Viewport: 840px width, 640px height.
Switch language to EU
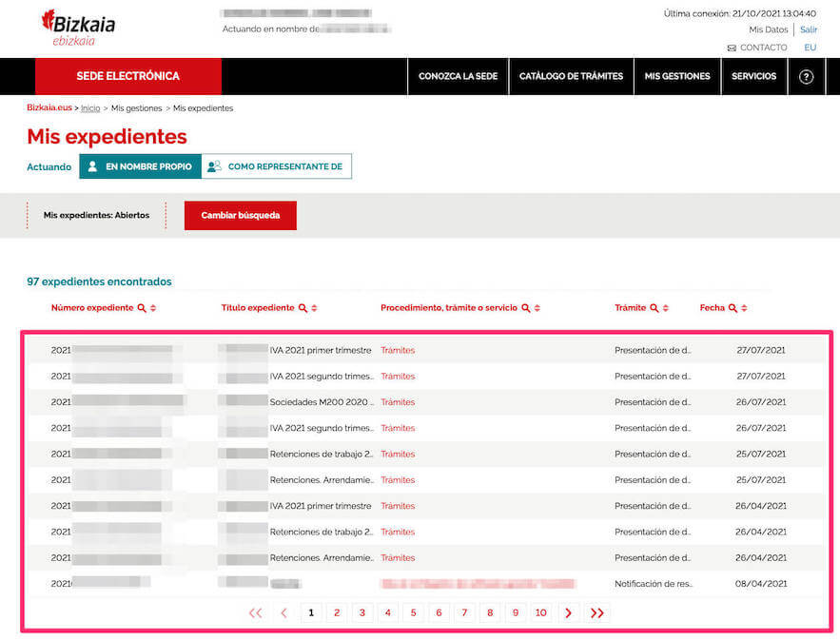810,48
